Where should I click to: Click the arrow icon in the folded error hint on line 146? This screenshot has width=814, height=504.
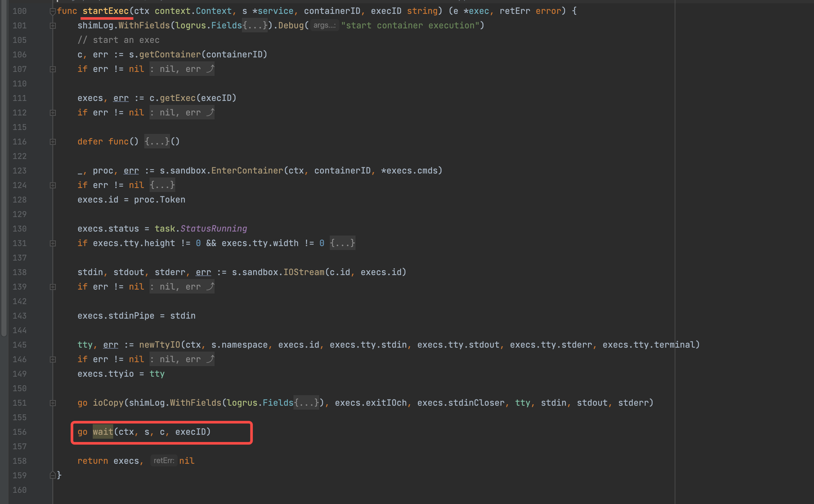pos(210,359)
